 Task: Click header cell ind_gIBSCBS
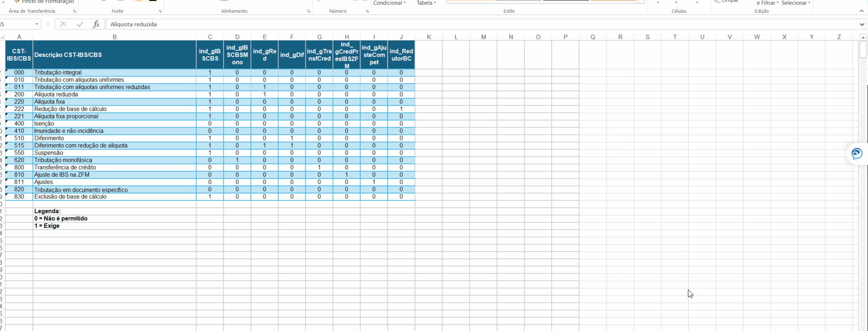click(x=210, y=55)
